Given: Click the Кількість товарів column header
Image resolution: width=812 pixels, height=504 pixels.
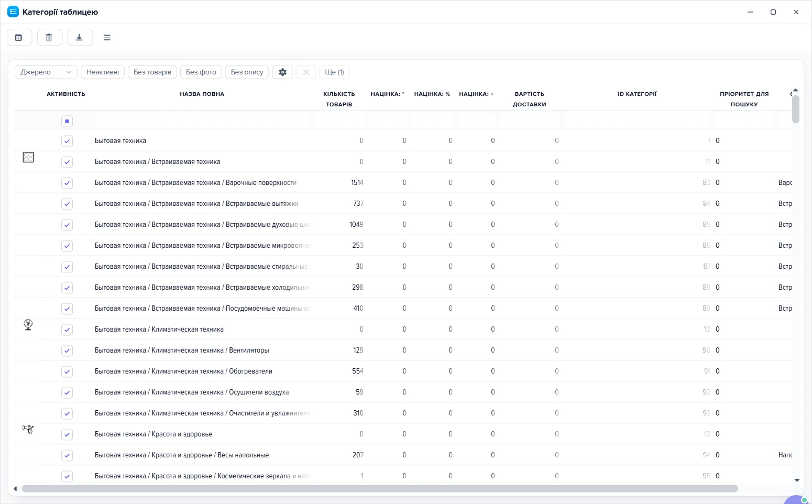Looking at the screenshot, I should click(x=339, y=99).
